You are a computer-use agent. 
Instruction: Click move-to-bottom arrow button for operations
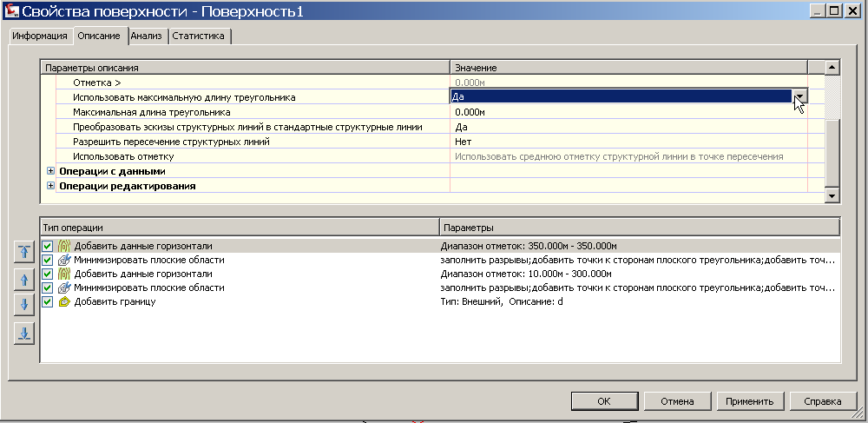(x=24, y=332)
